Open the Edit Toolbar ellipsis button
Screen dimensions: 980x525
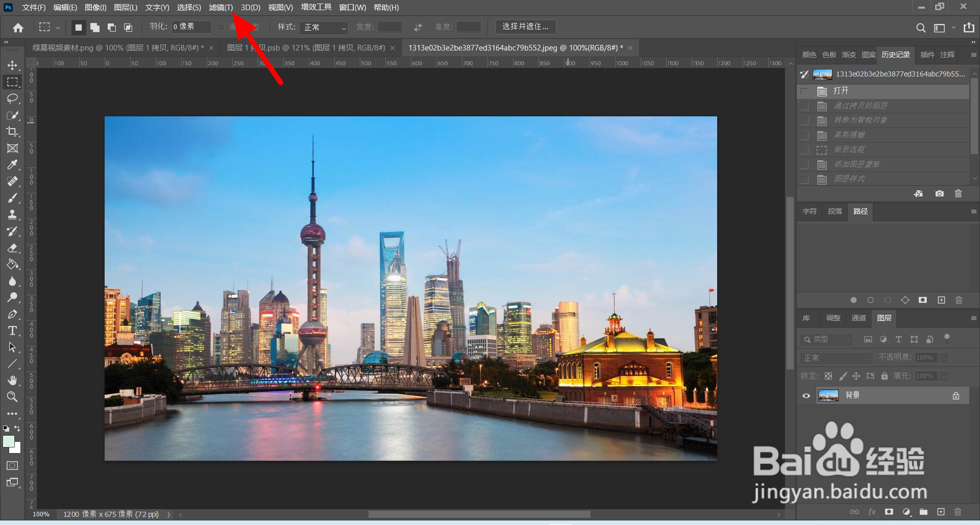(x=13, y=414)
